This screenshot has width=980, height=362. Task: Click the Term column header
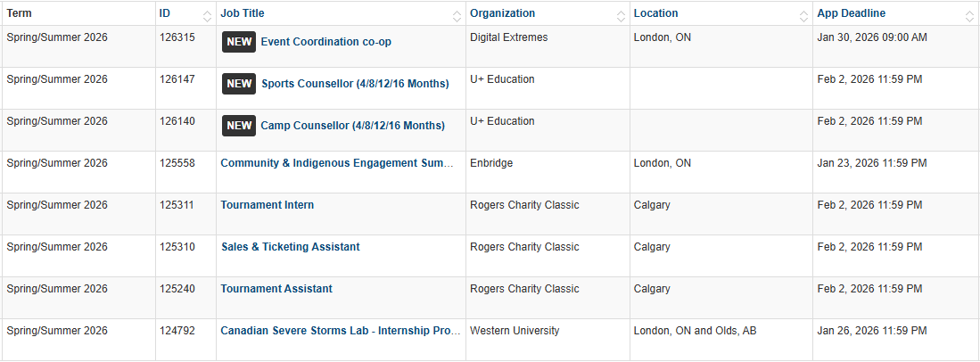click(x=20, y=13)
